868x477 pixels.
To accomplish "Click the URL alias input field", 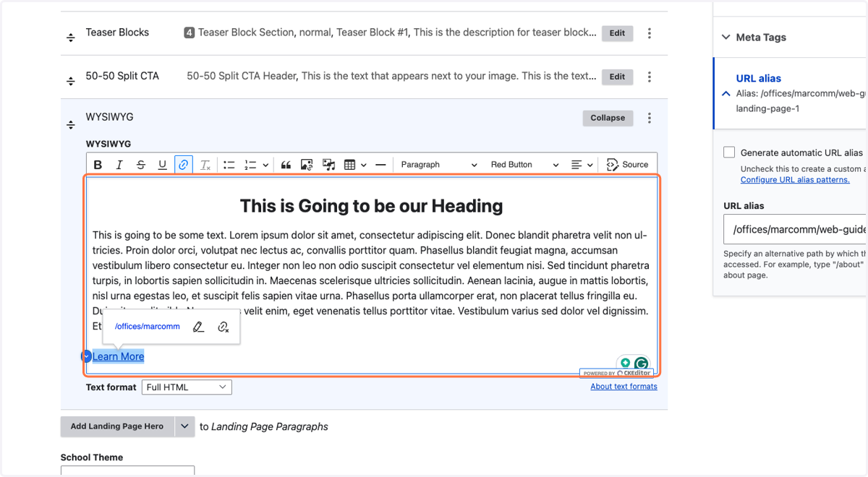I will 796,229.
